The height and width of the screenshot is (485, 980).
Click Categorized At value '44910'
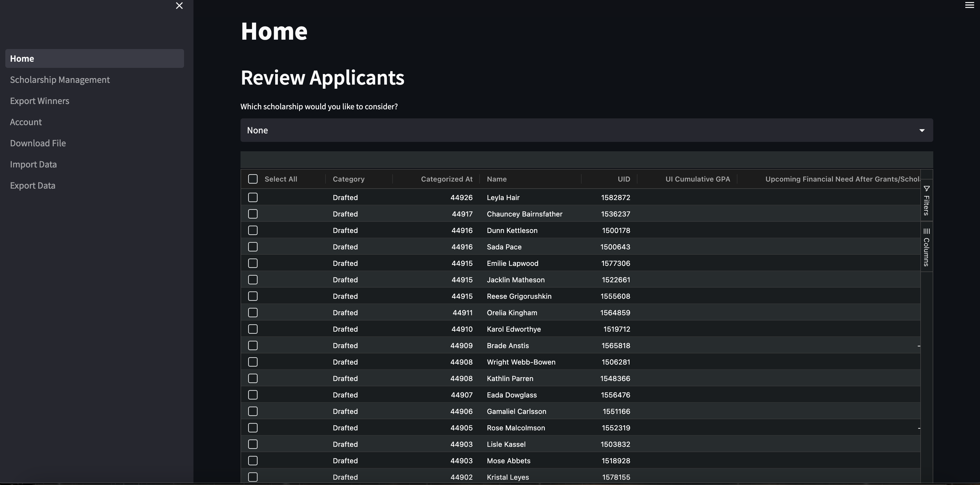coord(462,329)
